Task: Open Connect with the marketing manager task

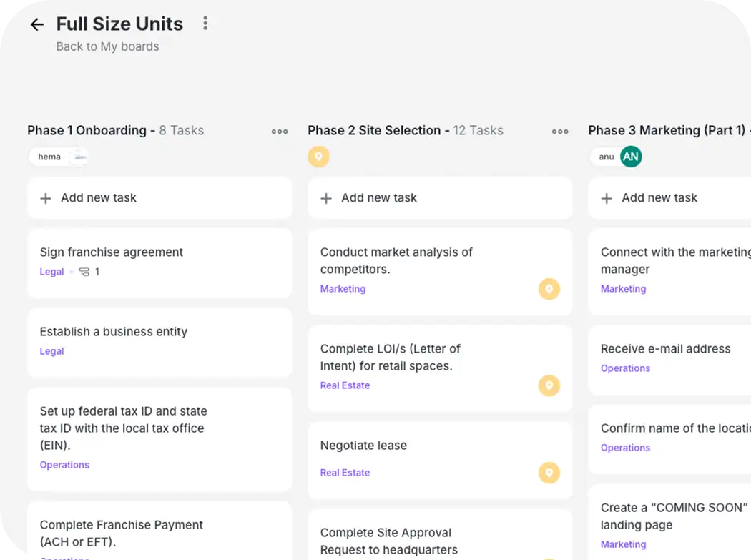Action: click(x=669, y=272)
